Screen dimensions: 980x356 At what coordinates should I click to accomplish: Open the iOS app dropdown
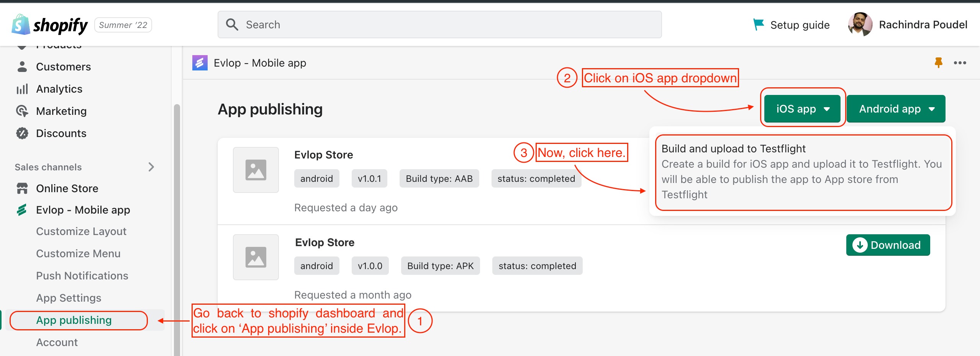(x=802, y=109)
